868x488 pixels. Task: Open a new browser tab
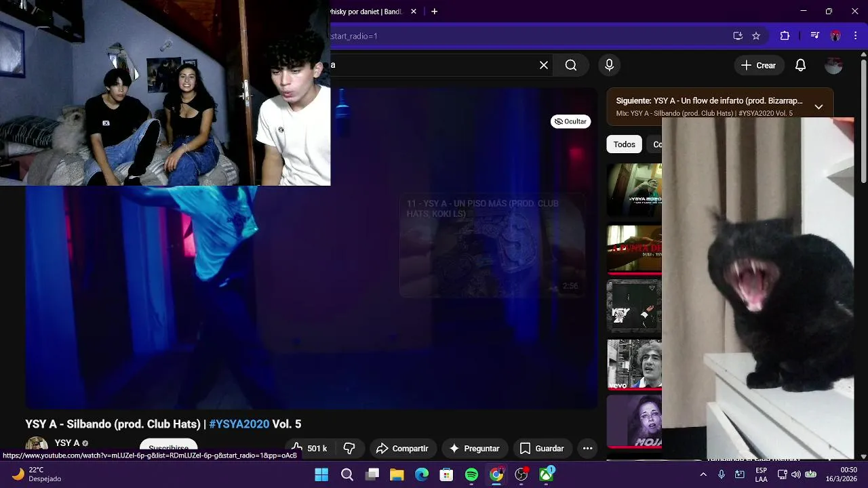434,12
